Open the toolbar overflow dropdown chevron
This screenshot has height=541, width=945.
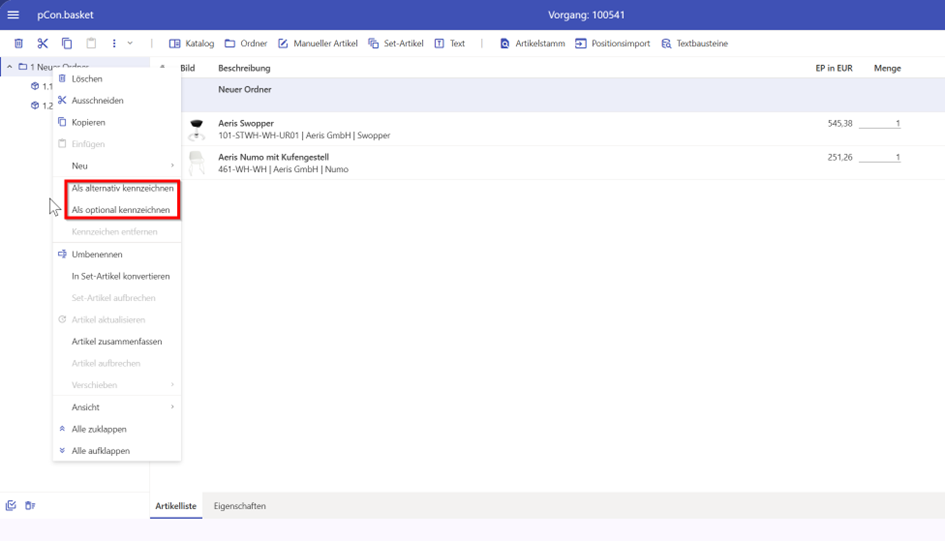130,44
